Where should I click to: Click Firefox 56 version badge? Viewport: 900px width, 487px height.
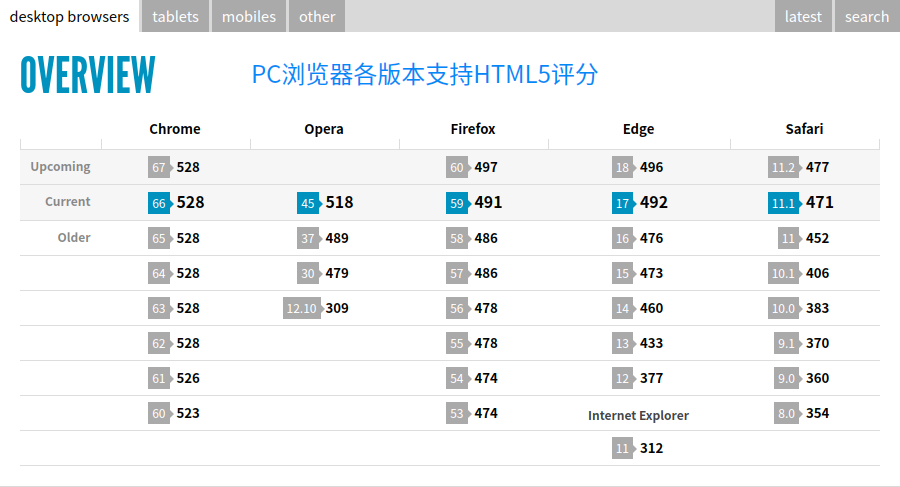point(457,308)
